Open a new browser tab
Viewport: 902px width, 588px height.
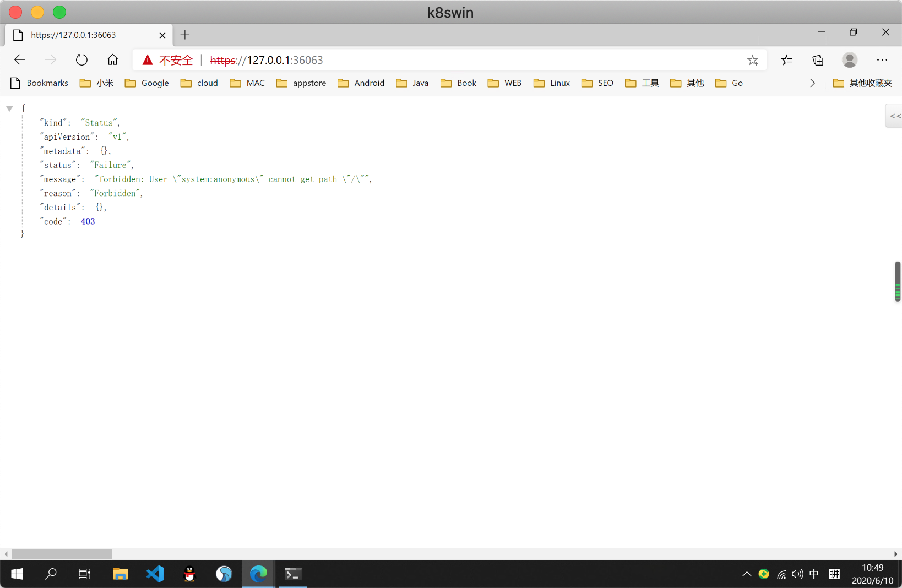(x=185, y=35)
